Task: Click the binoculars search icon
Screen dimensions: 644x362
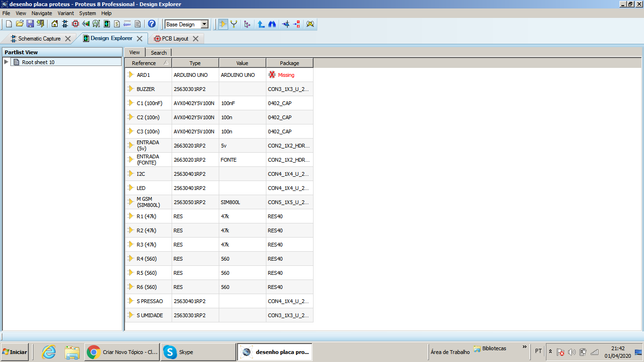Action: (272, 24)
